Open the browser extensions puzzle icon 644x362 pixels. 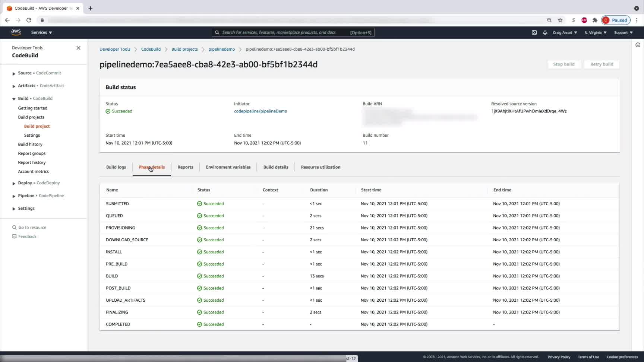click(x=595, y=20)
